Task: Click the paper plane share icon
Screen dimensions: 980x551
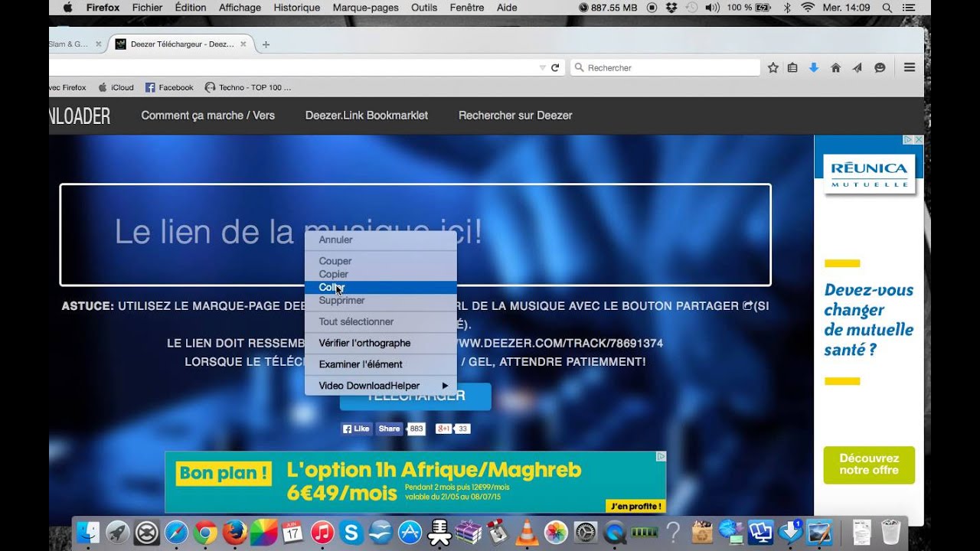Action: 857,67
